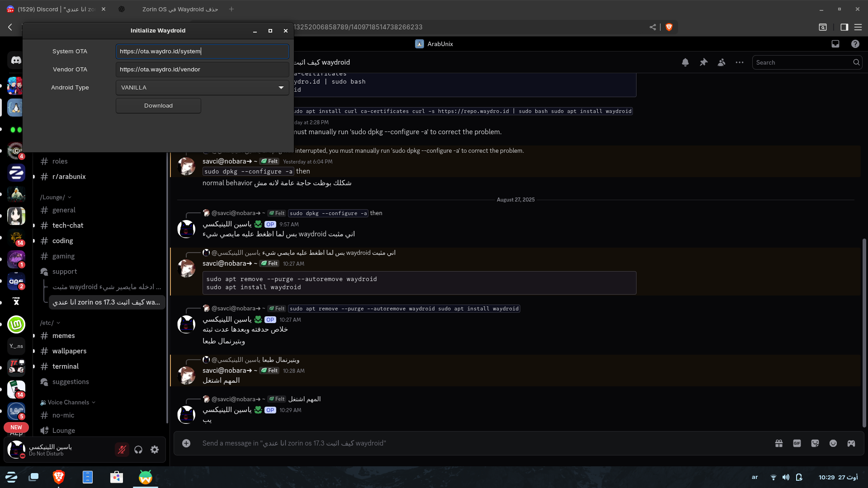Click the NEW unread indicator button

[16, 427]
